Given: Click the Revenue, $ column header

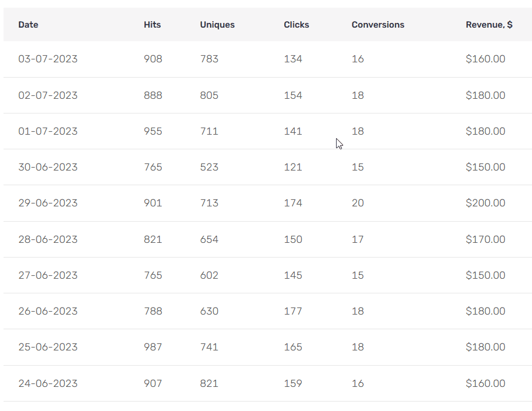Looking at the screenshot, I should click(x=488, y=25).
